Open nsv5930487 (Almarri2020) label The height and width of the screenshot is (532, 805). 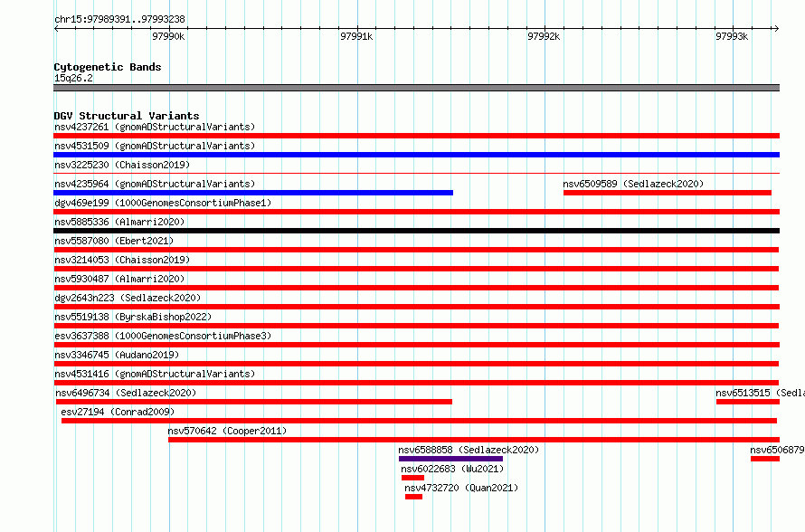pos(119,279)
